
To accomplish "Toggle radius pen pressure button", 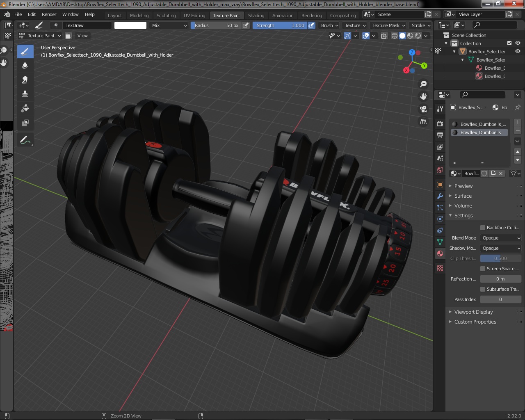I will coord(246,25).
